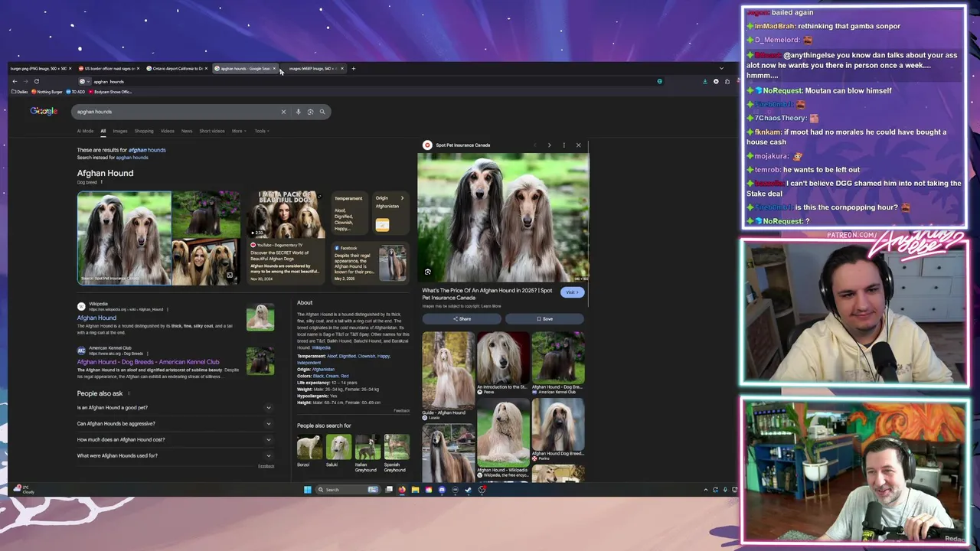Expand the Origin Afghanistan card arrow
This screenshot has width=980, height=551.
(x=402, y=198)
